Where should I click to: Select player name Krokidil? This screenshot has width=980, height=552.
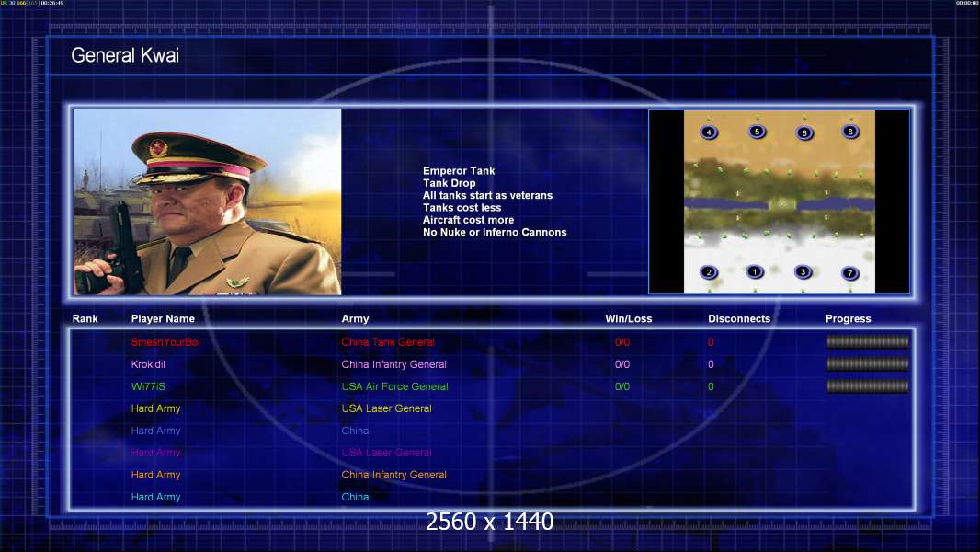148,364
